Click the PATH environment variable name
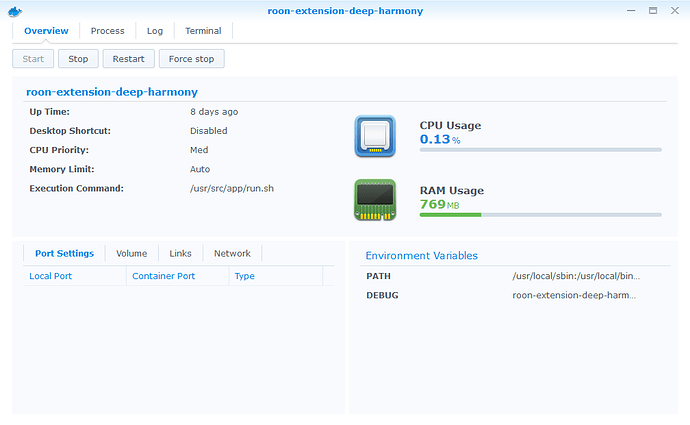This screenshot has height=425, width=690. (x=378, y=276)
